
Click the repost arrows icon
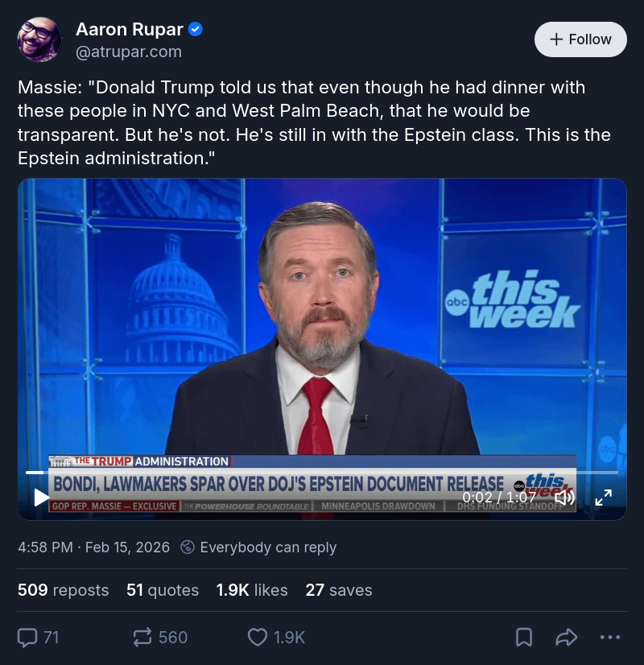click(x=142, y=638)
